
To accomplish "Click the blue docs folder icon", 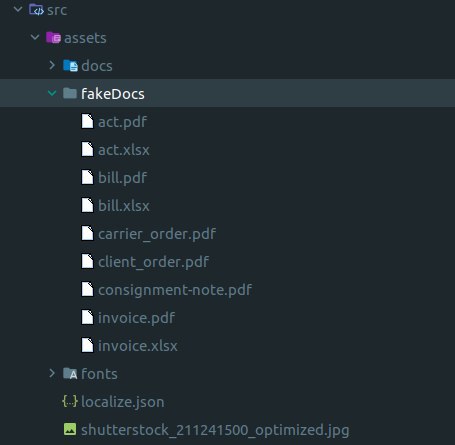I will click(70, 66).
